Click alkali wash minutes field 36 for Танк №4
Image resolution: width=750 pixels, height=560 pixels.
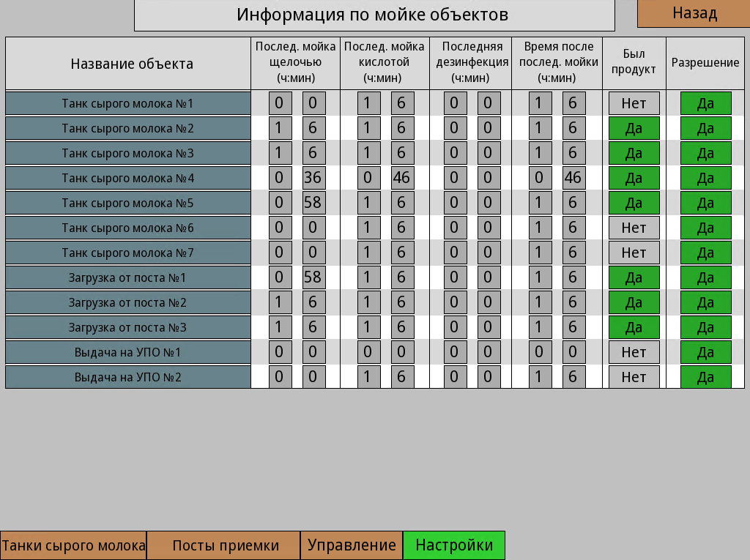313,178
